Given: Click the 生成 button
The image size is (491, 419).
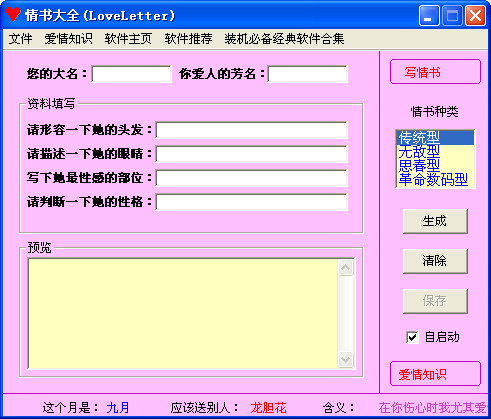Looking at the screenshot, I should coord(435,221).
